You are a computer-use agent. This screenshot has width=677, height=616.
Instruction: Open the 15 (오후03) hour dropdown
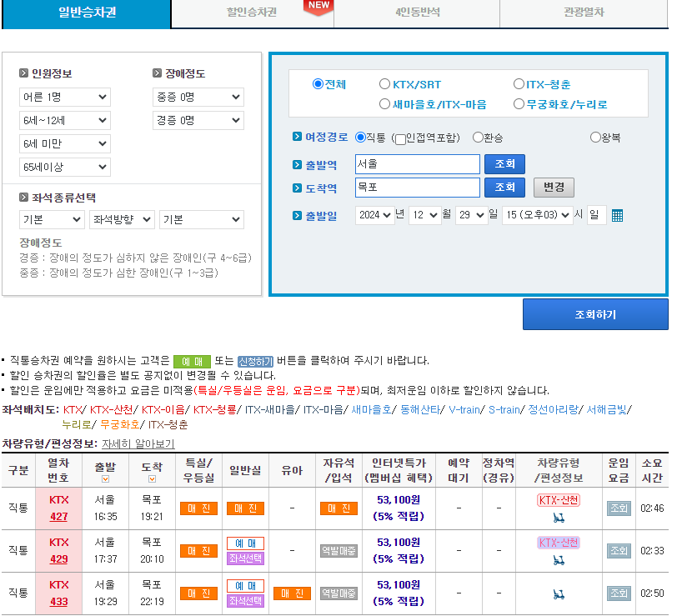(538, 215)
